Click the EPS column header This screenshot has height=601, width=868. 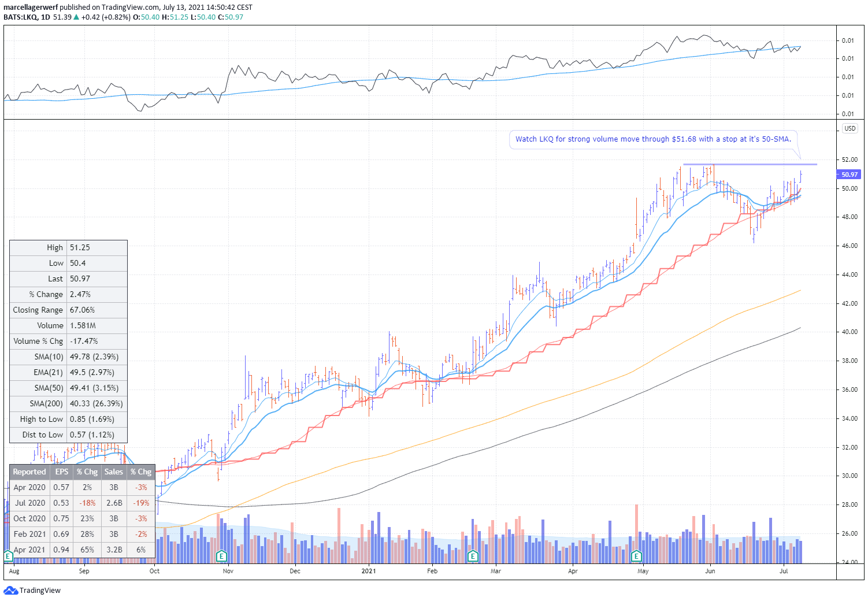click(x=61, y=472)
